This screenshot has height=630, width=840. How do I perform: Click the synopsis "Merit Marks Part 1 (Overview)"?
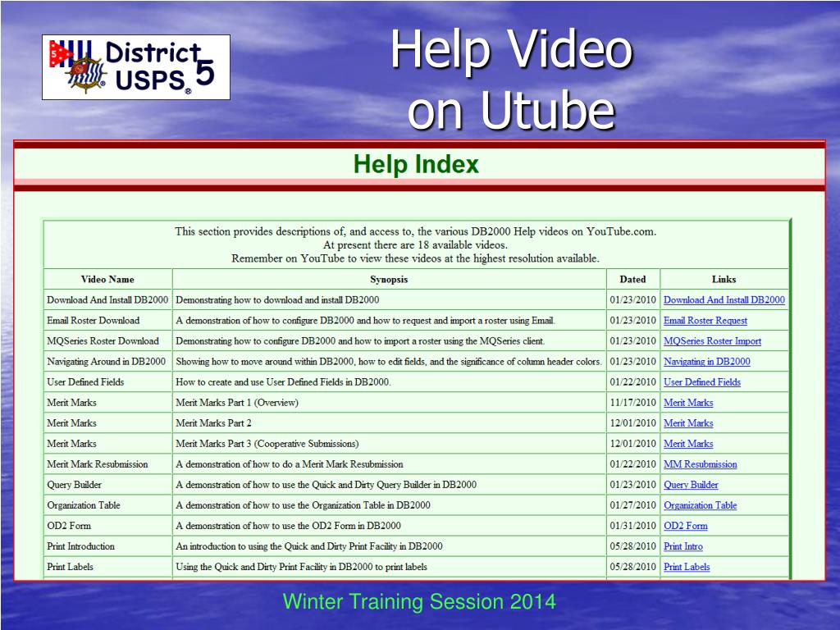point(237,402)
